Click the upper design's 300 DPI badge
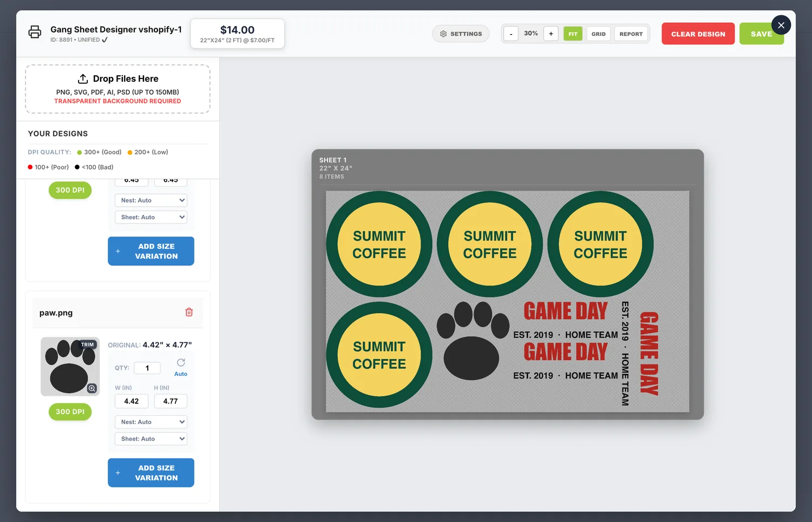Image resolution: width=812 pixels, height=522 pixels. pos(70,190)
